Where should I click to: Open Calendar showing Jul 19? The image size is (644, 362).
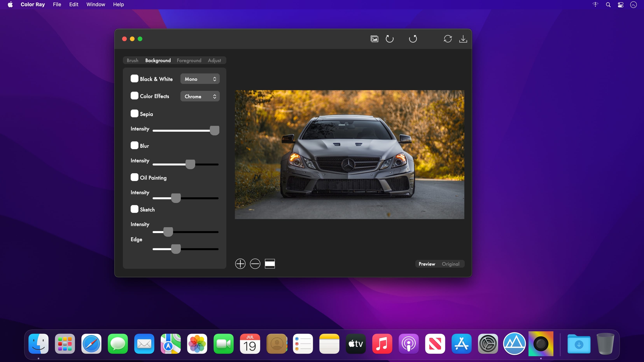[250, 344]
